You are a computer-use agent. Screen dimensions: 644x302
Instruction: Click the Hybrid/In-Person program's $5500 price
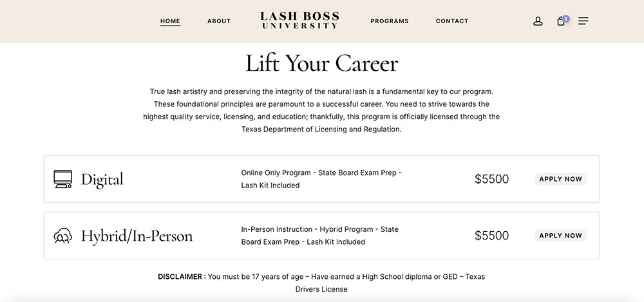pos(491,236)
